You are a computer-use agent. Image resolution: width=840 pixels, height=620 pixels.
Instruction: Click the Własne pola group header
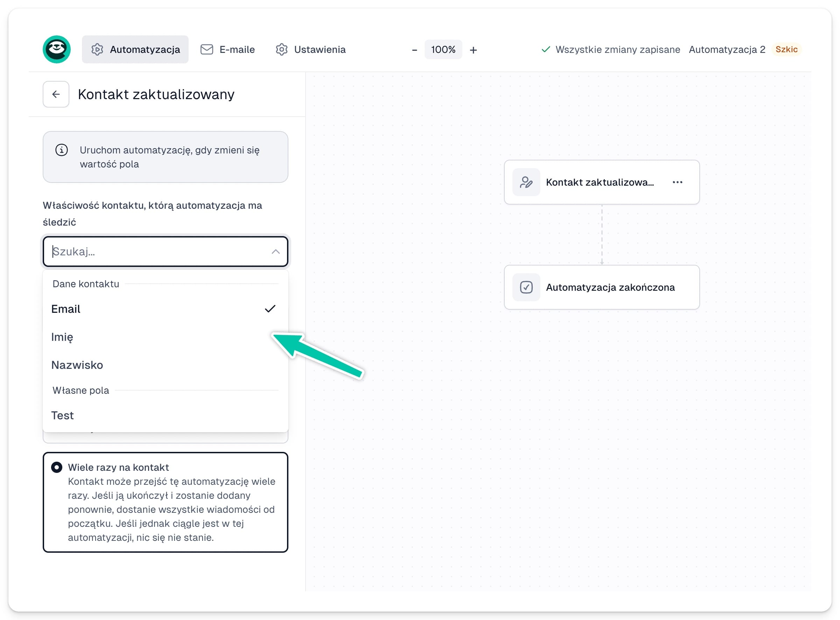(x=80, y=390)
